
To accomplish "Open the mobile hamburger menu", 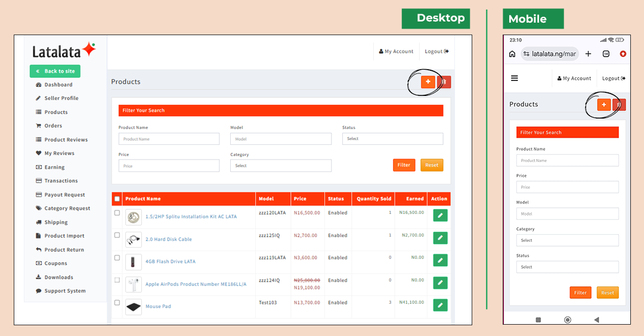I will pos(514,78).
